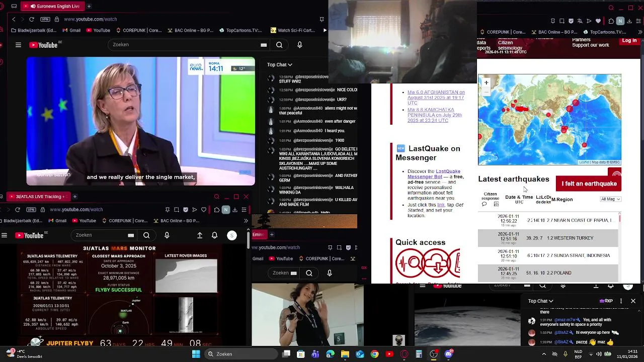This screenshot has height=362, width=644.
Task: Expand hidden bookmarks chevron in 3I/ATLAS window
Action: pos(246,221)
